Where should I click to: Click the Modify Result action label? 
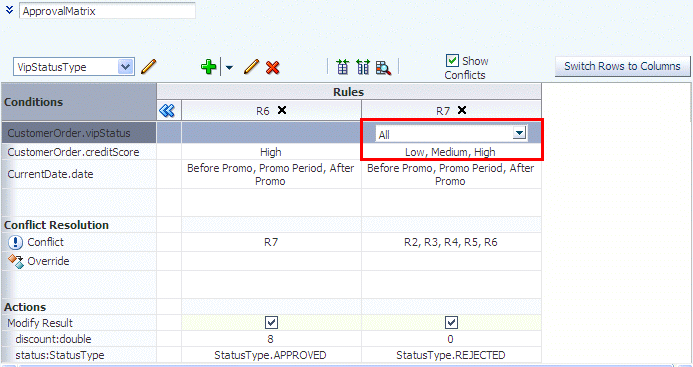click(x=40, y=323)
